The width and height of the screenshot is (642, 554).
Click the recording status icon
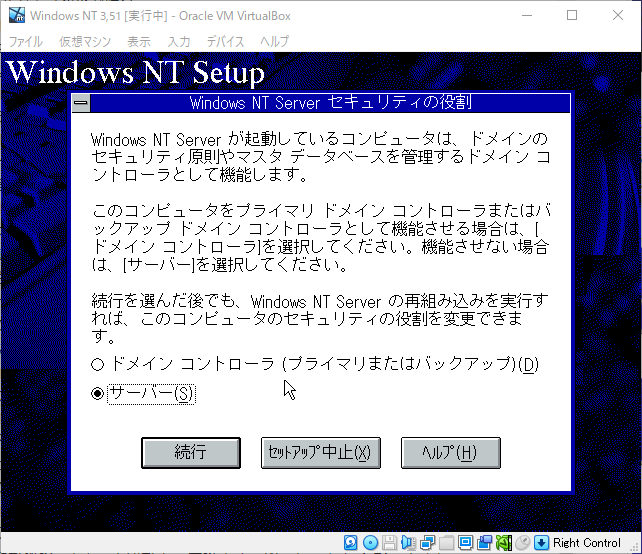[484, 543]
